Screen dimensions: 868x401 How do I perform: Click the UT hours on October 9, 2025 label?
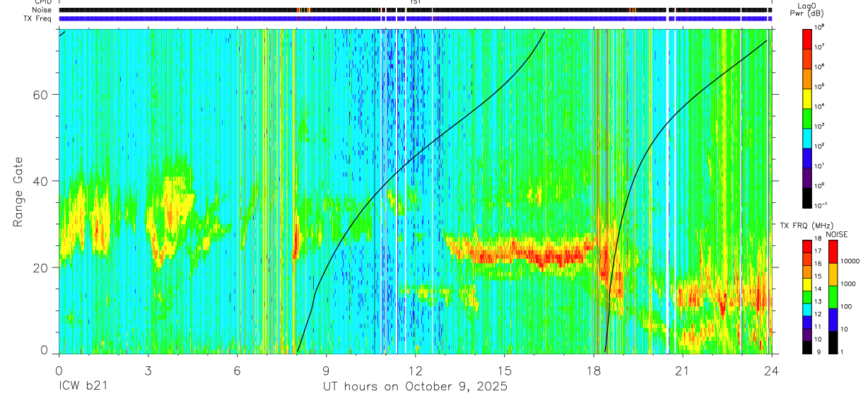(x=415, y=387)
